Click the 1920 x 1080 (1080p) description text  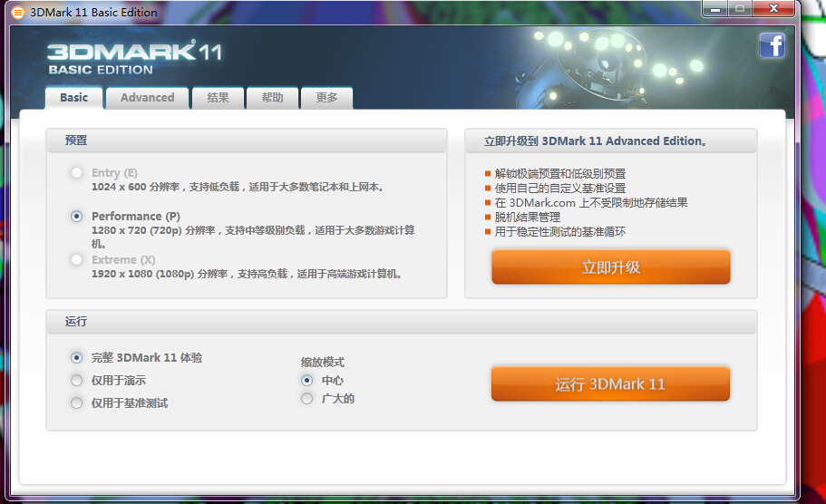(x=247, y=274)
